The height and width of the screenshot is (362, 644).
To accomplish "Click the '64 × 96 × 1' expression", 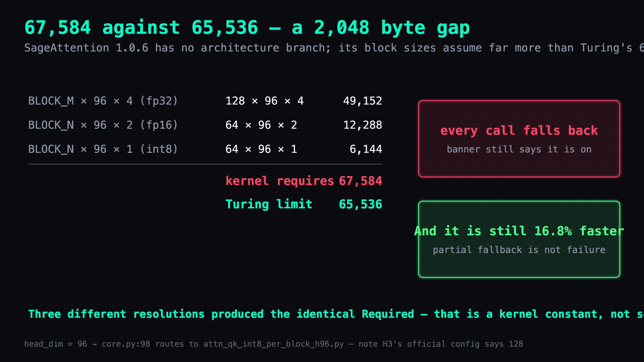I will [x=261, y=149].
